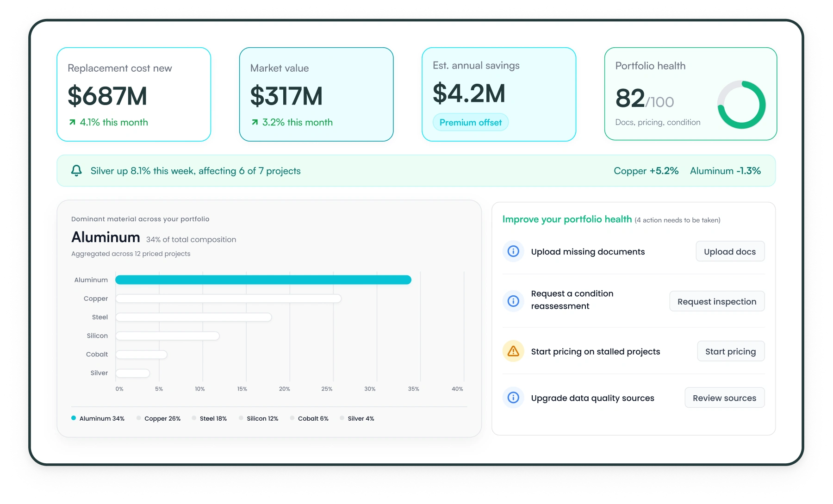Click the Upload missing documents label

[588, 252]
